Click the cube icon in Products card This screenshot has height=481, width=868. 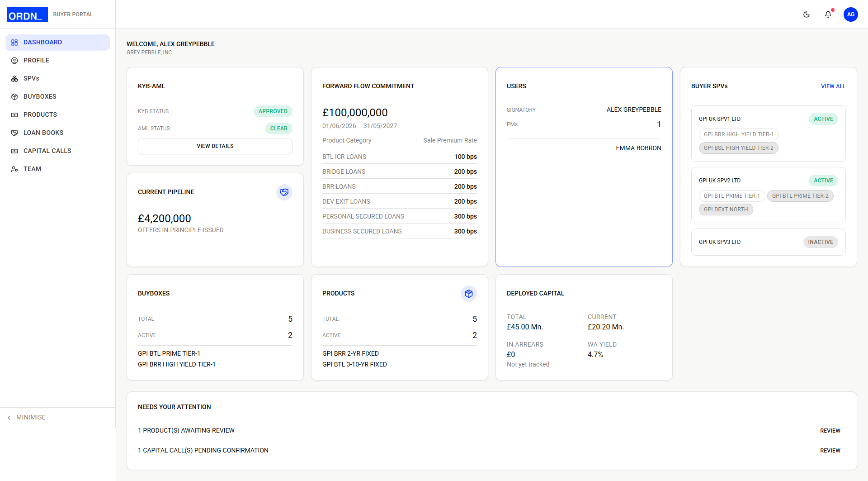tap(469, 294)
